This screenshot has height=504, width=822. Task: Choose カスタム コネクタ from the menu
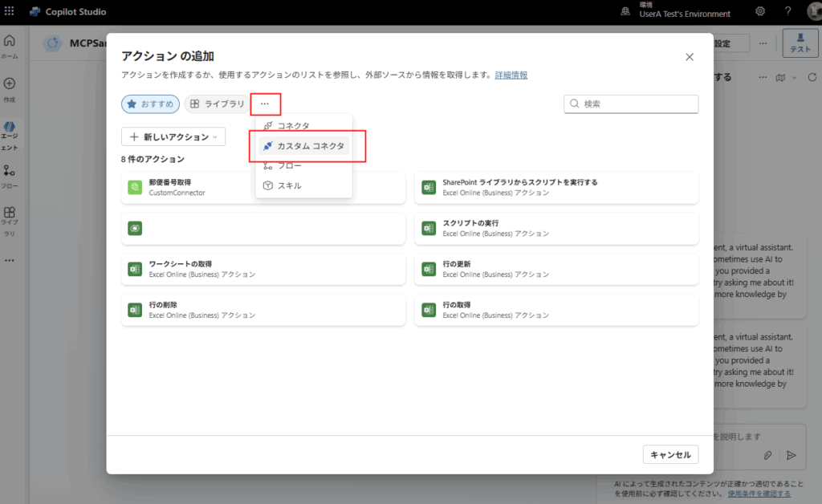point(303,145)
